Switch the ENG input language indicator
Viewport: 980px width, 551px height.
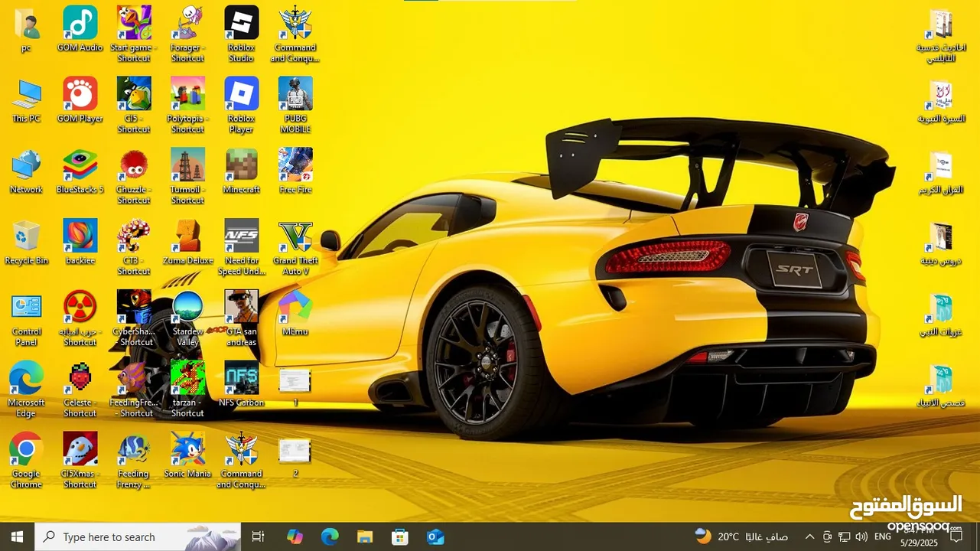tap(882, 536)
